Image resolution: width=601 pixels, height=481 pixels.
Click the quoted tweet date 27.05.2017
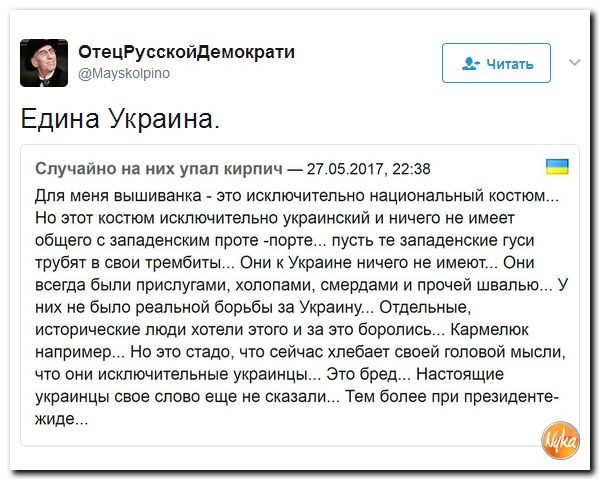pyautogui.click(x=346, y=166)
